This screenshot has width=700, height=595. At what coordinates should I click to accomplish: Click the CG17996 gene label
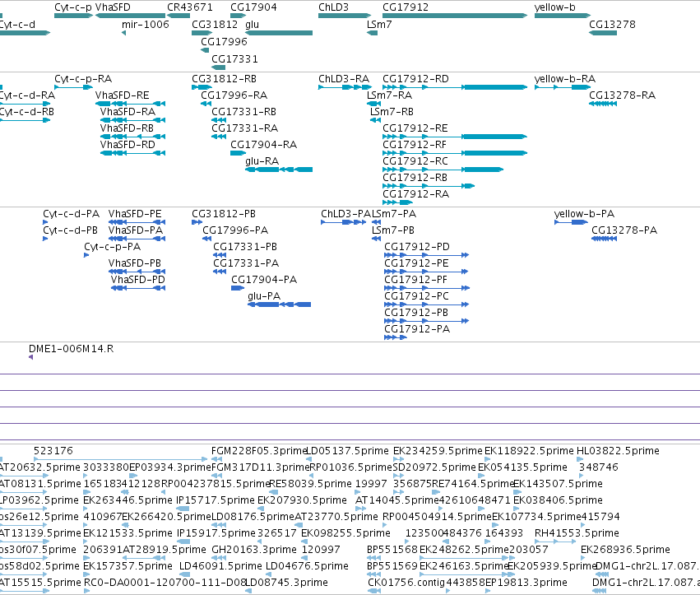[x=224, y=41]
